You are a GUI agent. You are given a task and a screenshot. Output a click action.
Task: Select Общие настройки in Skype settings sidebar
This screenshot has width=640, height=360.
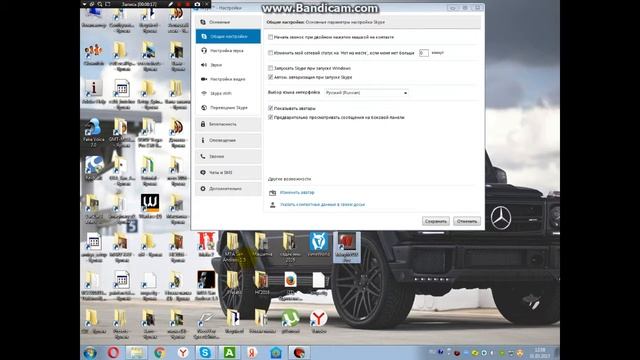coord(228,36)
